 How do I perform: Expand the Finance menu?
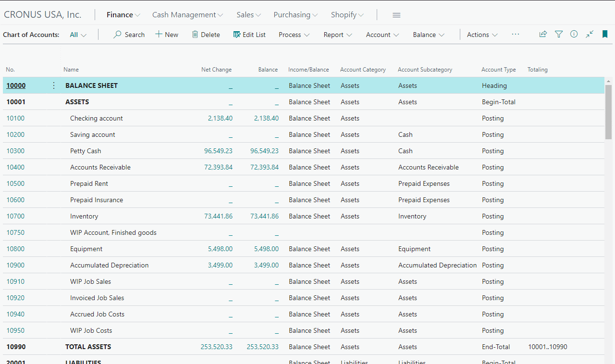pos(123,15)
